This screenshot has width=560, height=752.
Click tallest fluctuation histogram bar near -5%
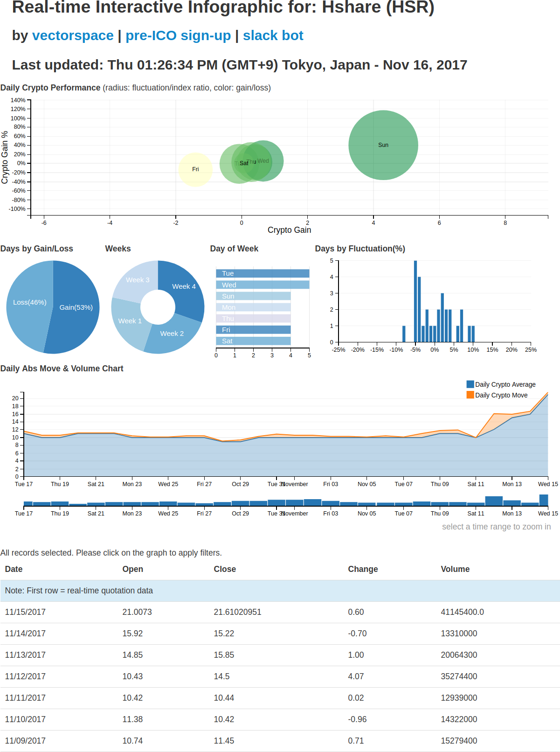point(415,301)
